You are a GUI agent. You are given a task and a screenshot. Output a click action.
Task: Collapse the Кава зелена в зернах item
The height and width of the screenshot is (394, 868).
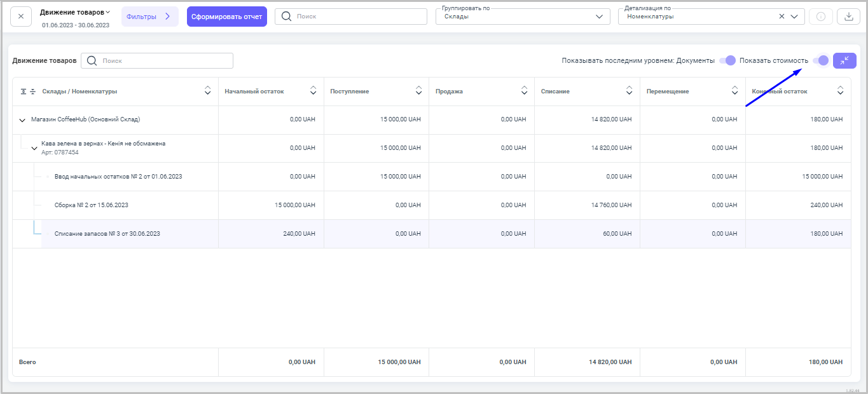(x=34, y=148)
